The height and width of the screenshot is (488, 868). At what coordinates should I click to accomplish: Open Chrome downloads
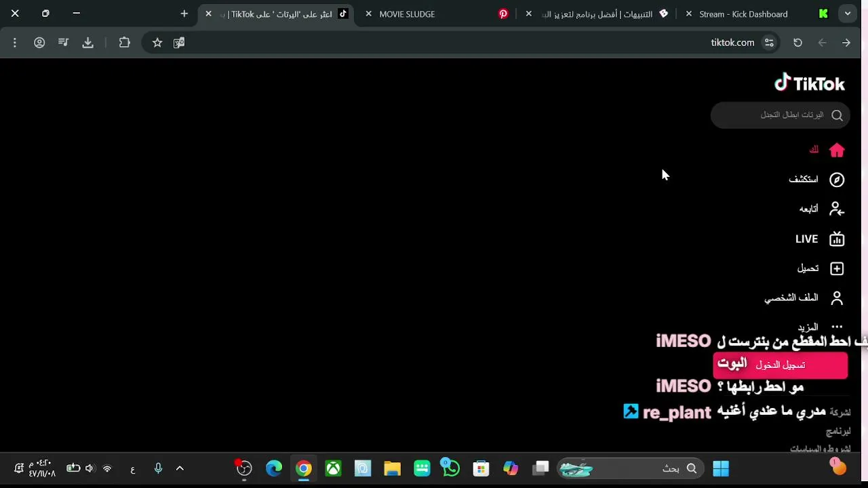88,43
